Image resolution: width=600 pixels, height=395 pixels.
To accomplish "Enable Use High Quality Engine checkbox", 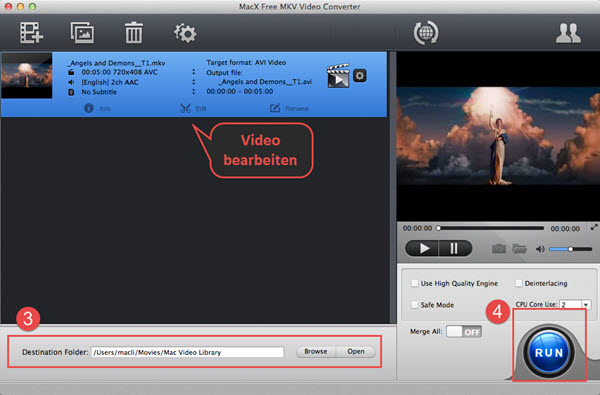I will tap(414, 283).
